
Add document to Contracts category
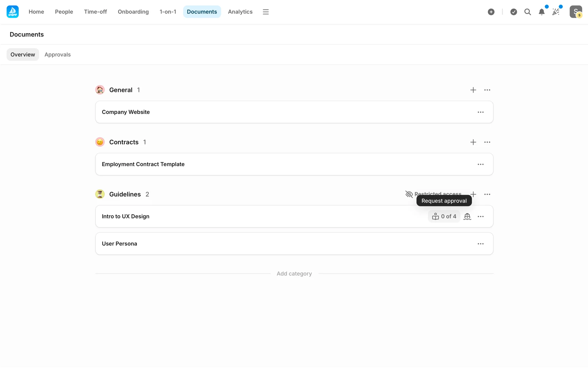pos(473,142)
